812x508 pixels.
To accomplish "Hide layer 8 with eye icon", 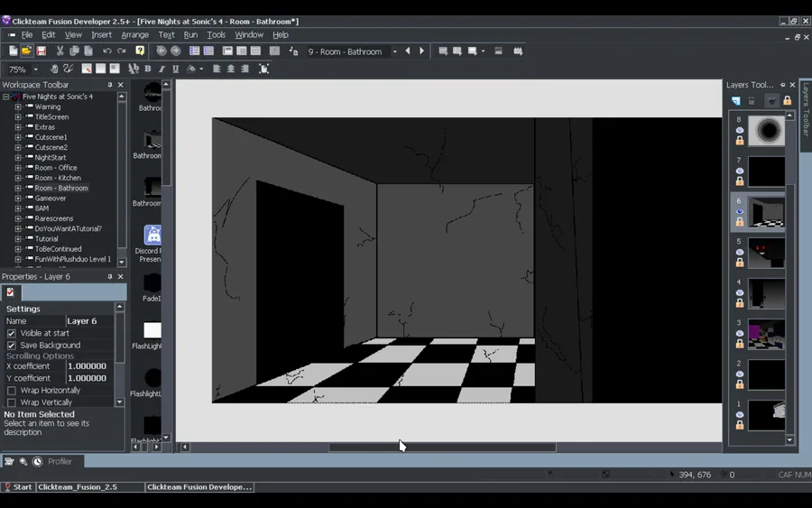I will click(x=740, y=131).
